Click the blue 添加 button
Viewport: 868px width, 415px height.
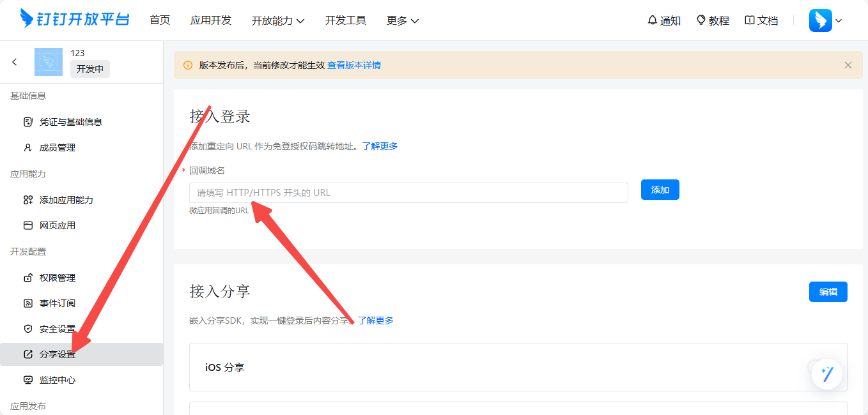pyautogui.click(x=660, y=190)
